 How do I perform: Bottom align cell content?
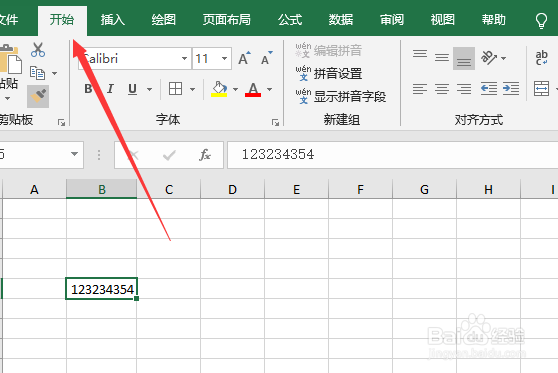(464, 58)
